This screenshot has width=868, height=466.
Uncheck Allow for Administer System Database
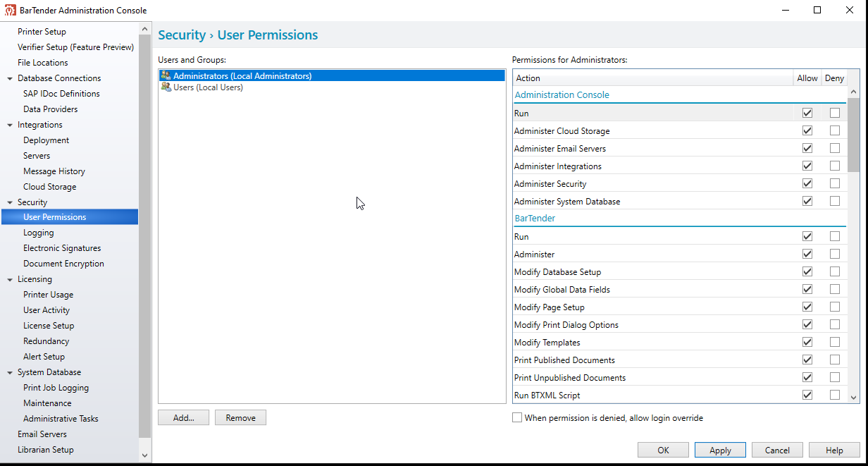click(807, 201)
